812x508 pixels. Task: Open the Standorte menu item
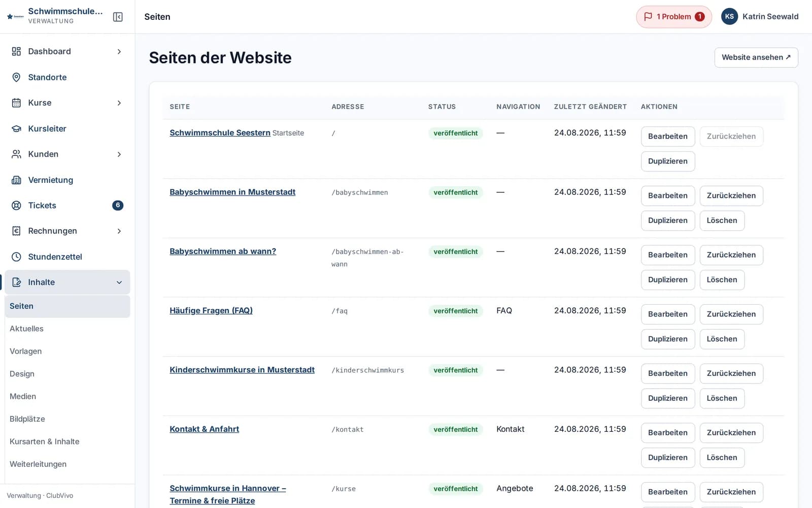pyautogui.click(x=67, y=77)
